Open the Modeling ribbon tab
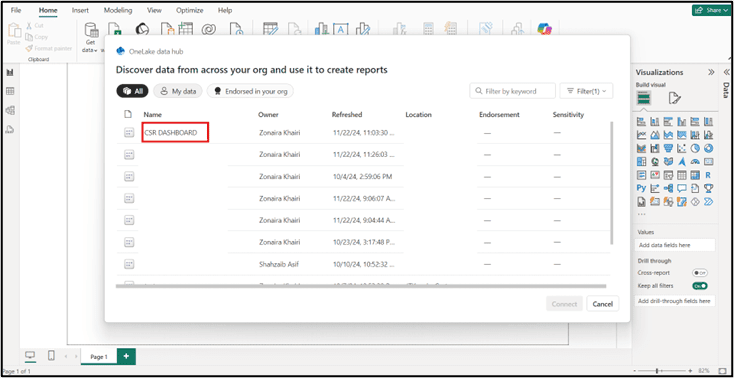The height and width of the screenshot is (378, 734). [118, 10]
